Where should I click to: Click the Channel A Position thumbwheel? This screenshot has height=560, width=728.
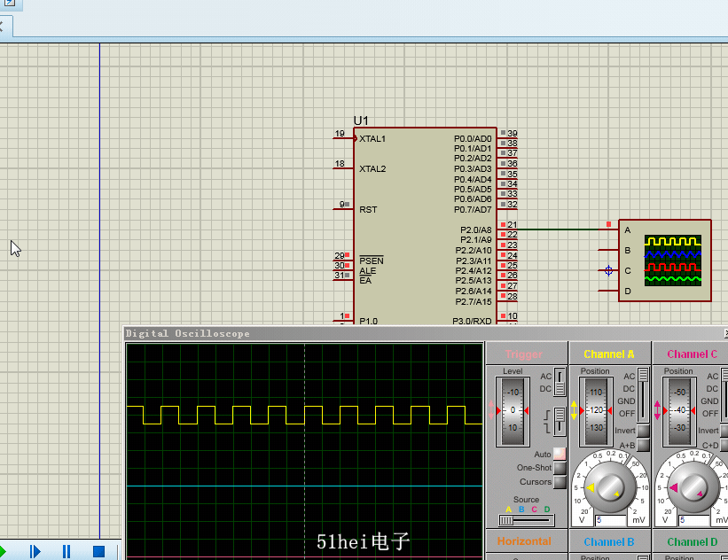tap(596, 411)
